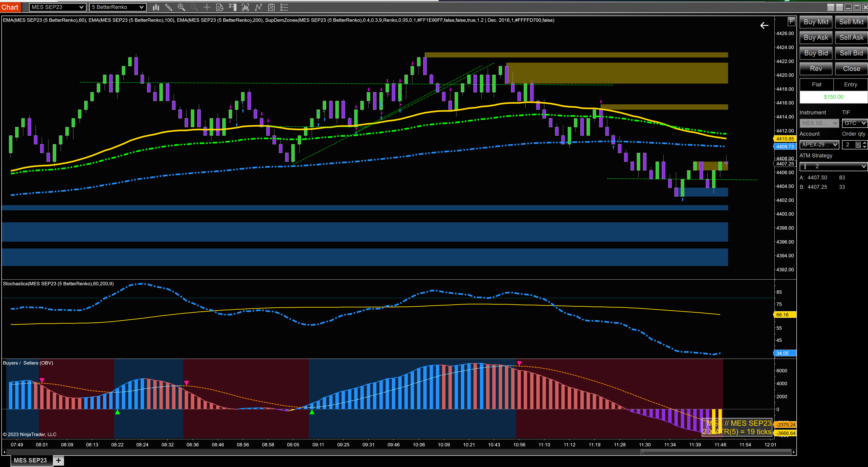The height and width of the screenshot is (467, 868).
Task: Click Sell Ask button
Action: tap(851, 37)
